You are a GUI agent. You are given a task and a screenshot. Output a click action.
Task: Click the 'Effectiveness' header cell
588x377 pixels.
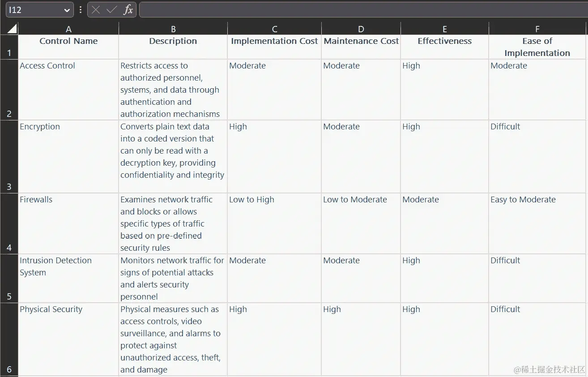(x=445, y=47)
